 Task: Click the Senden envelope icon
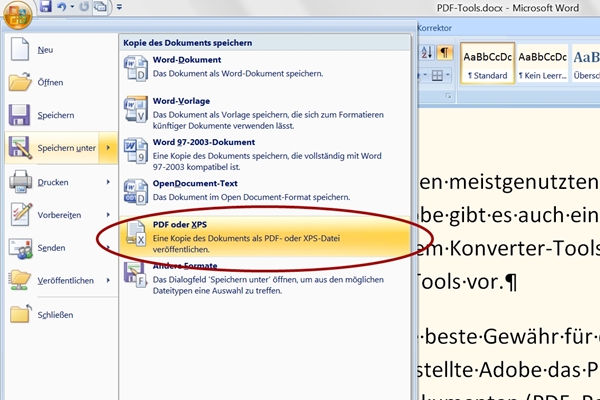pyautogui.click(x=21, y=248)
